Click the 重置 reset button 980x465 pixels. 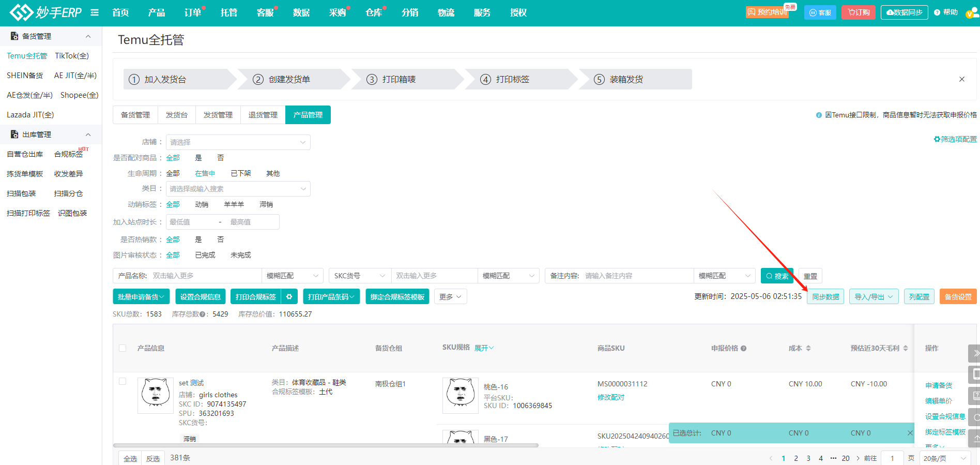810,276
